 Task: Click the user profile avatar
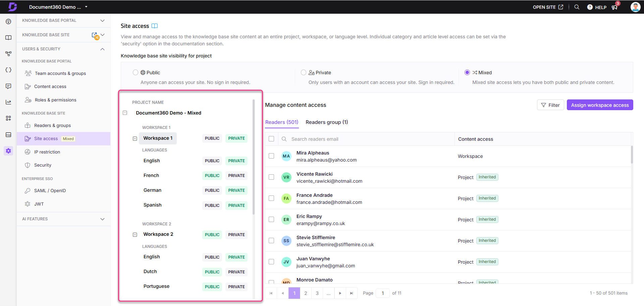pos(635,7)
